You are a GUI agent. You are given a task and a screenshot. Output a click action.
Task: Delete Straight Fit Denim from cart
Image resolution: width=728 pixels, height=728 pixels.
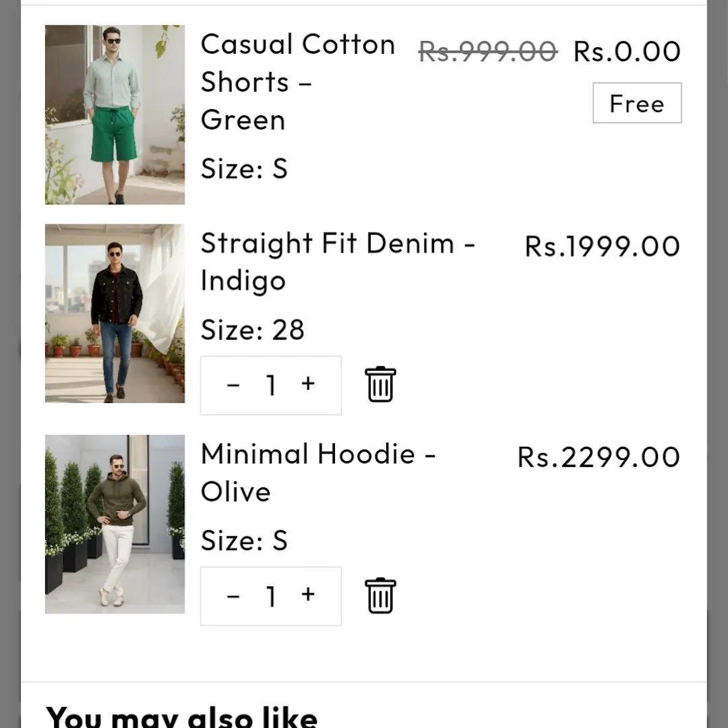(380, 385)
